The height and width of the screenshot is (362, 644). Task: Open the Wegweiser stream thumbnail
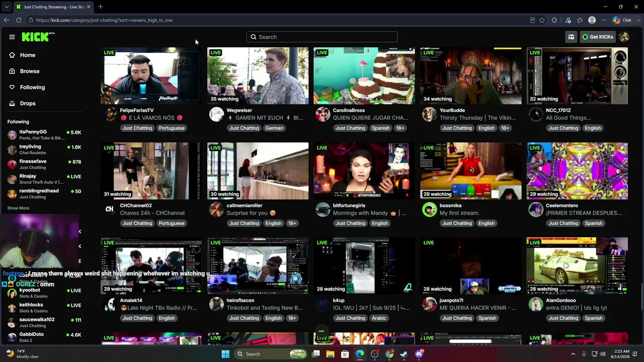[x=258, y=76]
